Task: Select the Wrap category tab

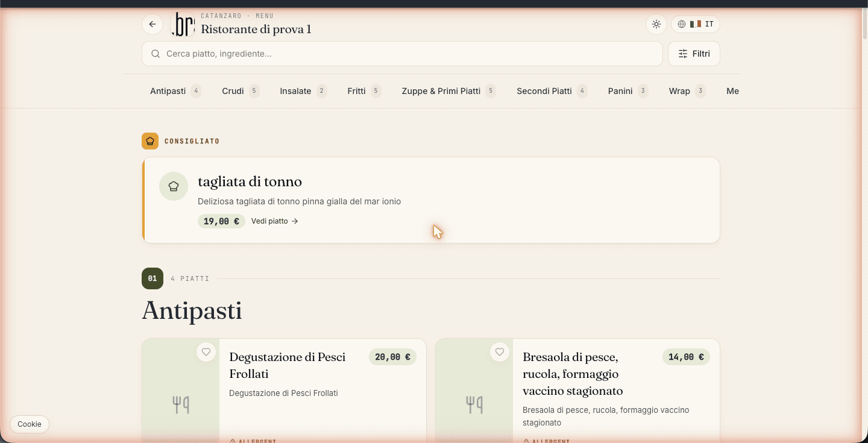Action: 687,91
